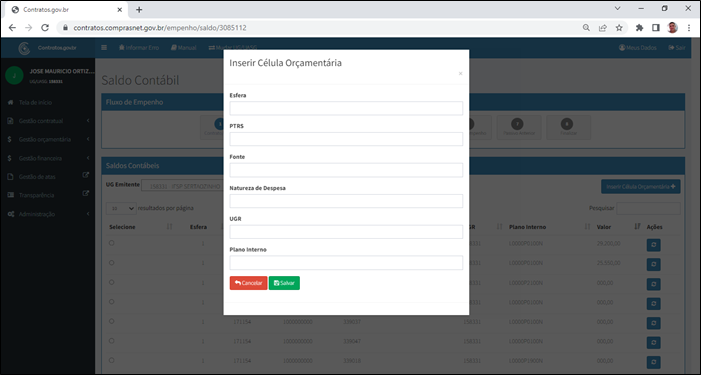The image size is (701, 375).
Task: Expand Gestão orçamentária menu
Action: click(47, 139)
